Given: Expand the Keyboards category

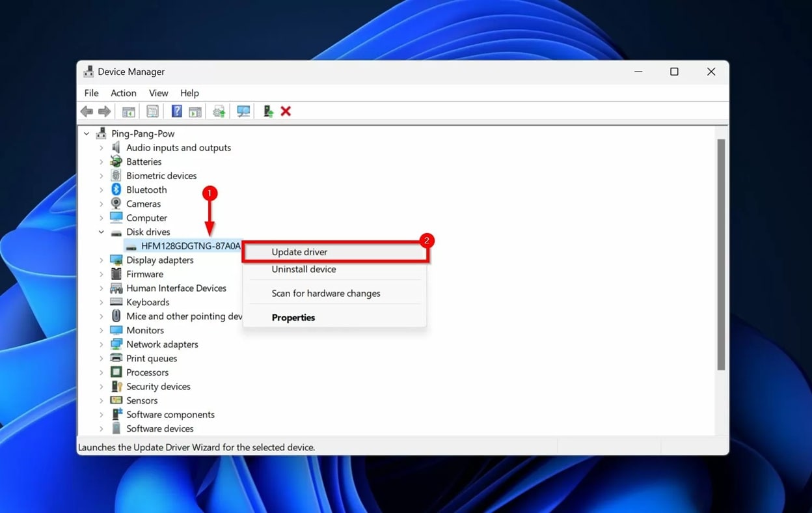Looking at the screenshot, I should [x=101, y=302].
